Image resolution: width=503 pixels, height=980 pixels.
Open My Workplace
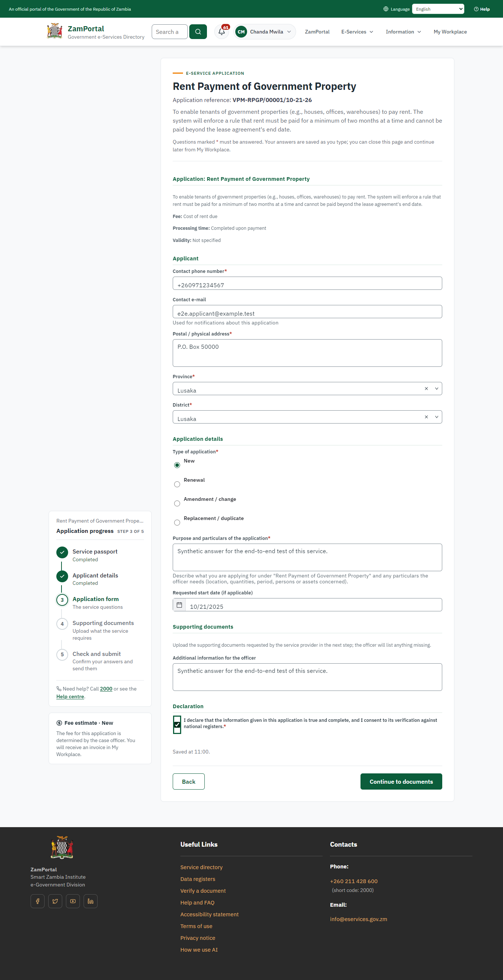click(x=450, y=32)
